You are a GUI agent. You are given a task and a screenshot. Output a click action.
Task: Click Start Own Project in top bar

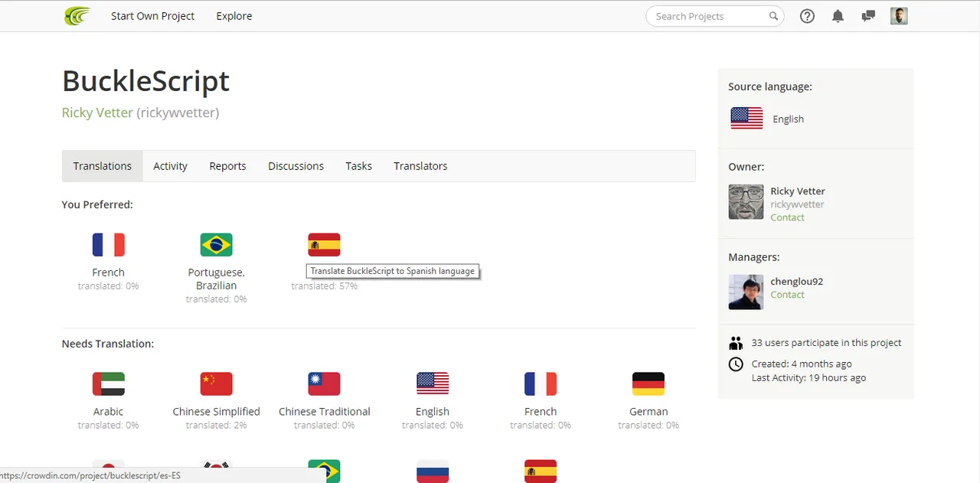pyautogui.click(x=153, y=16)
